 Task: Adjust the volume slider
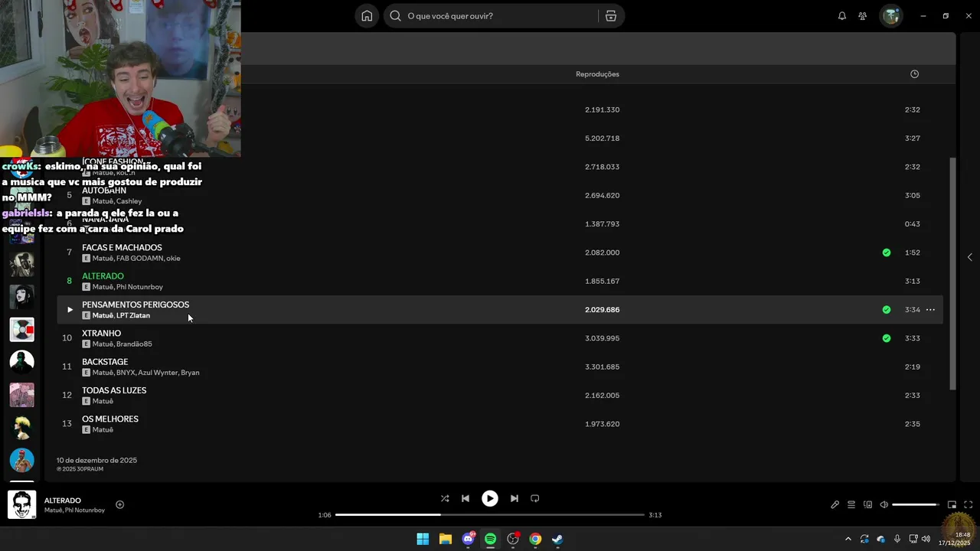[x=916, y=504]
